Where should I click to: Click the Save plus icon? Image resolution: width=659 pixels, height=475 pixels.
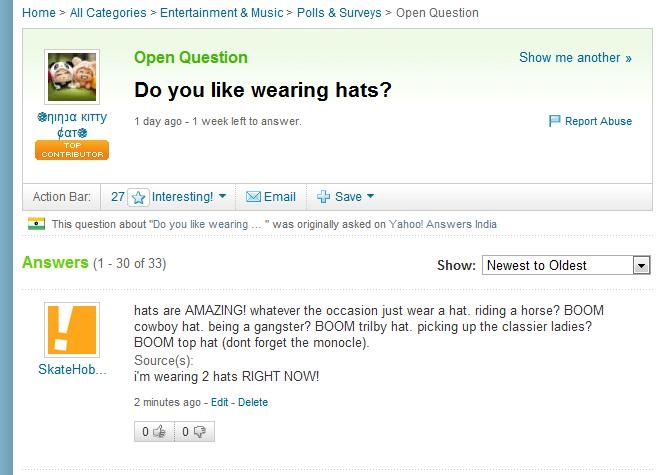click(323, 197)
